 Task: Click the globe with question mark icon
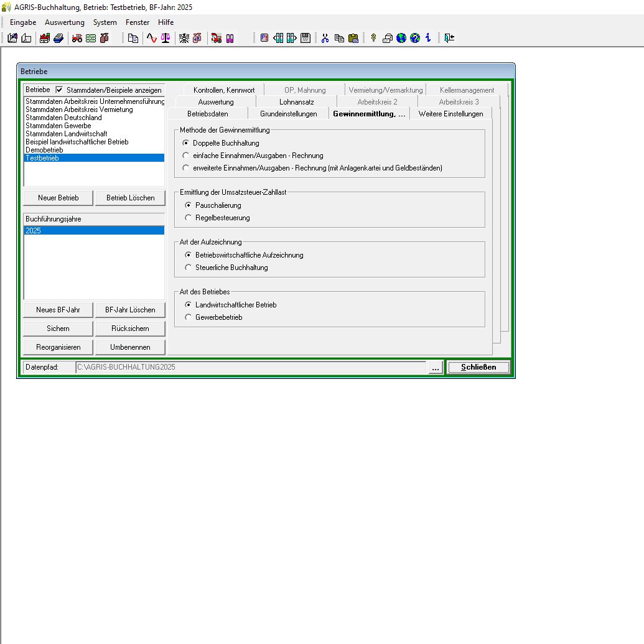click(x=415, y=38)
